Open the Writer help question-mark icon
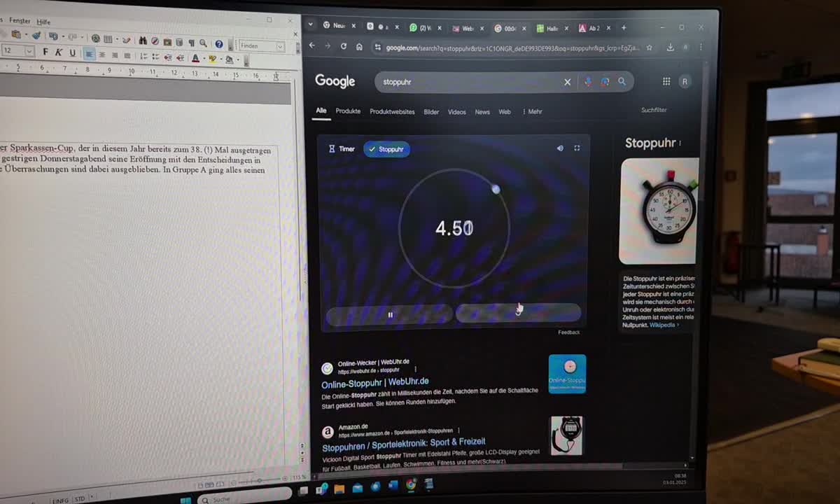 click(x=219, y=44)
